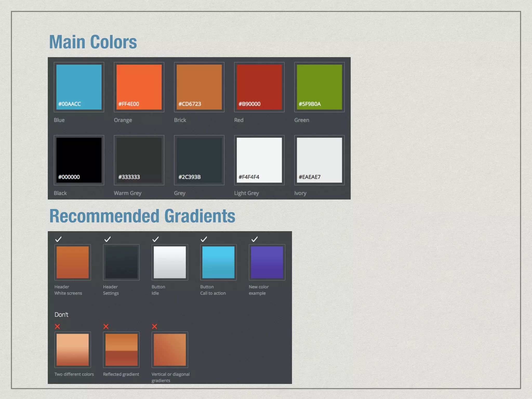Viewport: 532px width, 399px height.
Task: Click the Green #5F9B0A swatch
Action: [x=320, y=87]
